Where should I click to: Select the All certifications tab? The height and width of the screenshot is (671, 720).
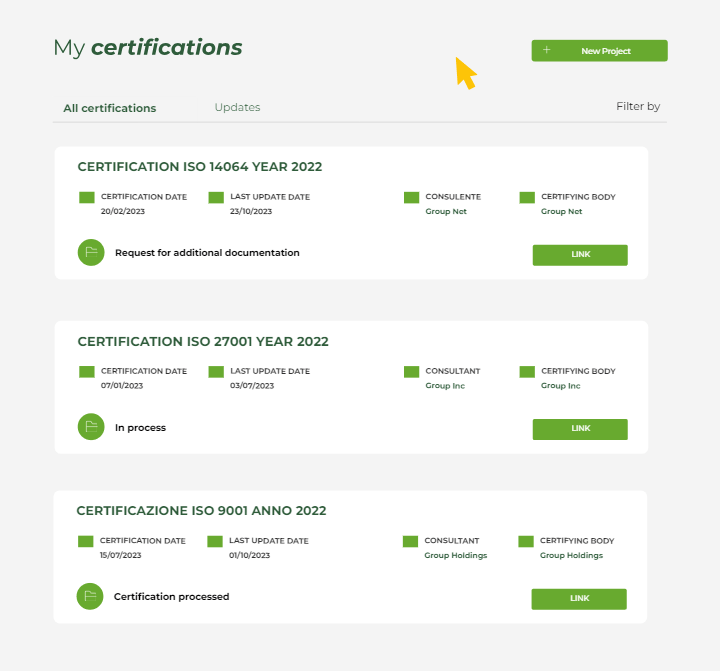tap(110, 108)
